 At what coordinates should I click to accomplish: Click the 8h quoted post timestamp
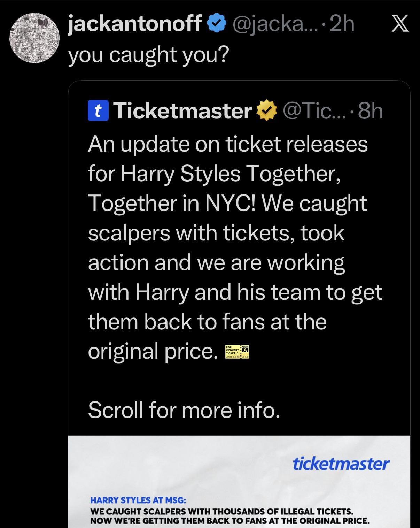coord(370,111)
